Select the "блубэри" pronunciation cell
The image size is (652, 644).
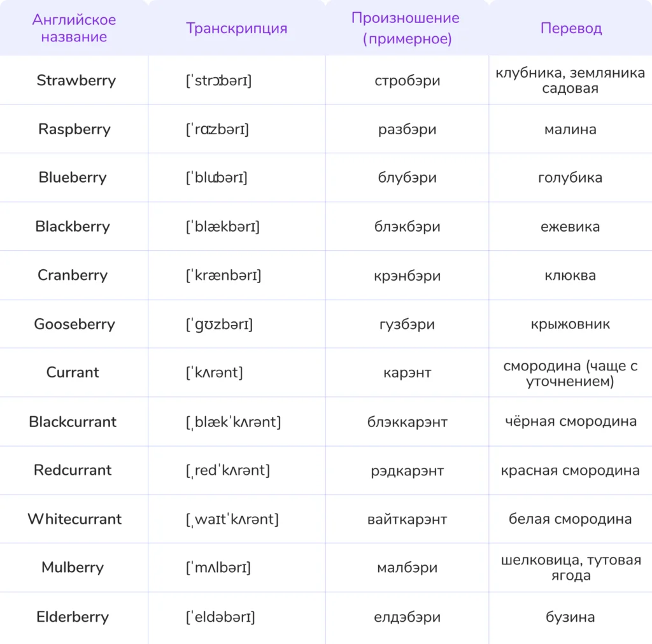pyautogui.click(x=407, y=178)
